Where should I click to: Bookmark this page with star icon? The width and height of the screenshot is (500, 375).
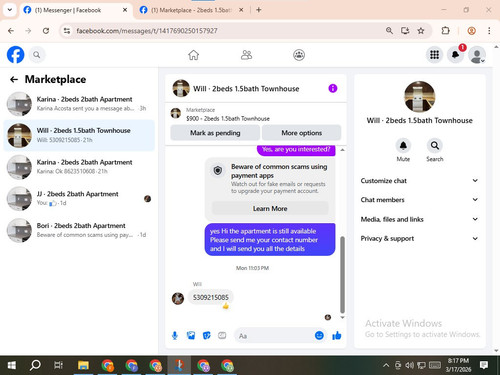tap(421, 31)
